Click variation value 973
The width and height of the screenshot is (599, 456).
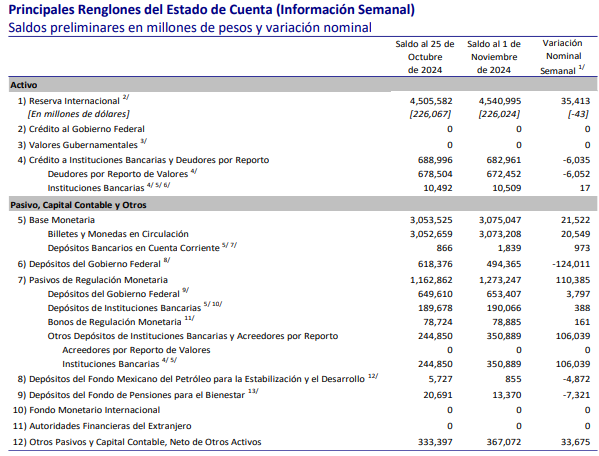tap(582, 248)
